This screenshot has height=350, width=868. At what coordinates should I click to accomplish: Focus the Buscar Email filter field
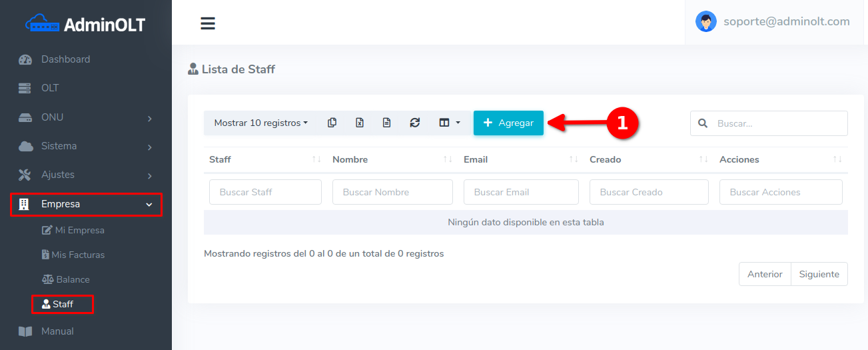click(x=520, y=192)
